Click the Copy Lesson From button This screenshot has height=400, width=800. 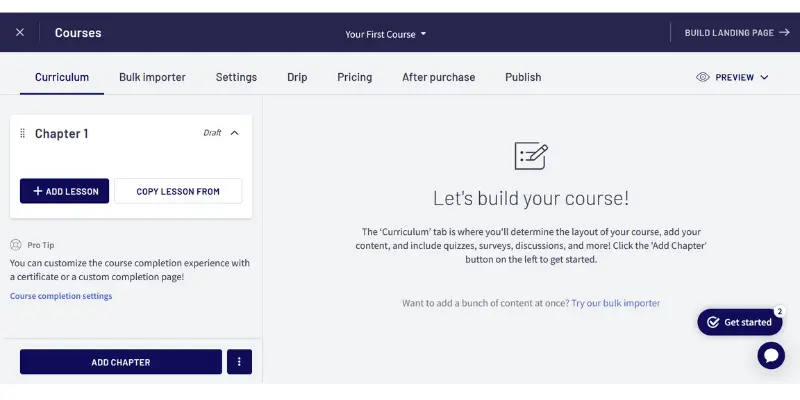pyautogui.click(x=178, y=191)
